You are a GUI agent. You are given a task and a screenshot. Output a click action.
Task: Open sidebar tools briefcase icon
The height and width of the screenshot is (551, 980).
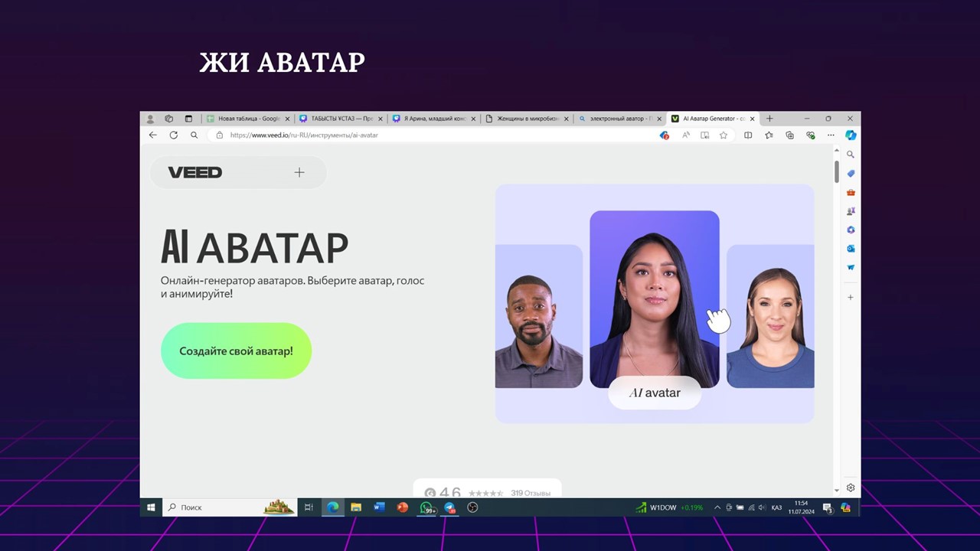click(x=851, y=192)
